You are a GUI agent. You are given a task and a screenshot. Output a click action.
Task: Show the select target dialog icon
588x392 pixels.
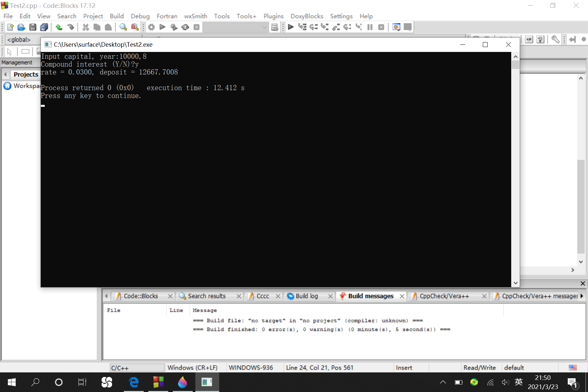pos(275,27)
